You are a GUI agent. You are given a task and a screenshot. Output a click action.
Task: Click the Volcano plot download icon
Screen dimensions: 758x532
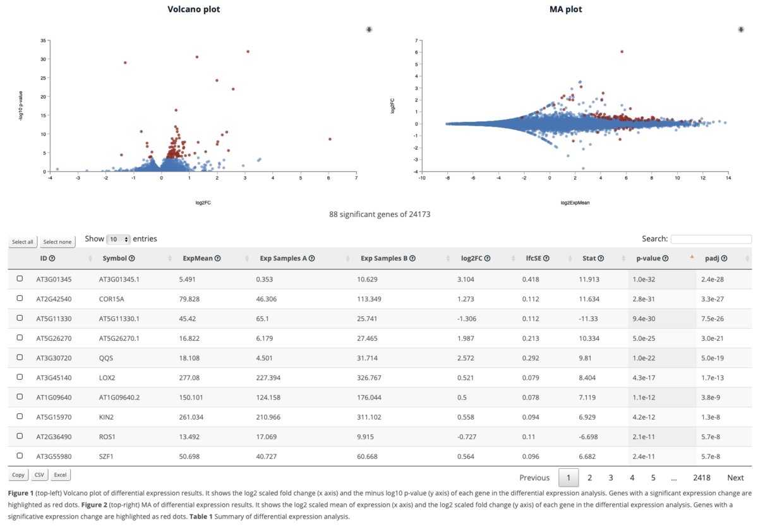pos(369,30)
